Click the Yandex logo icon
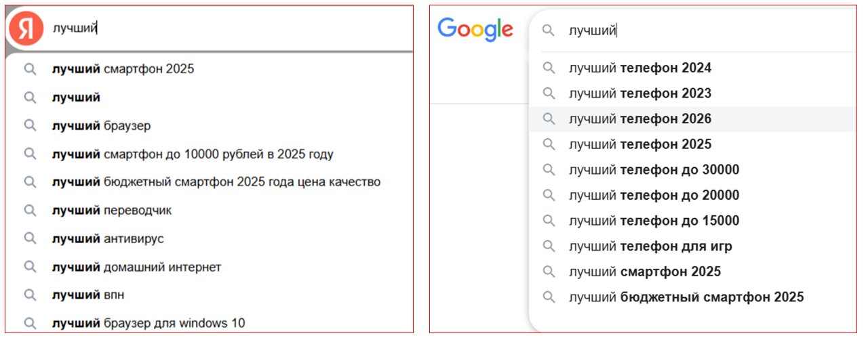Image resolution: width=868 pixels, height=342 pixels. click(x=26, y=29)
